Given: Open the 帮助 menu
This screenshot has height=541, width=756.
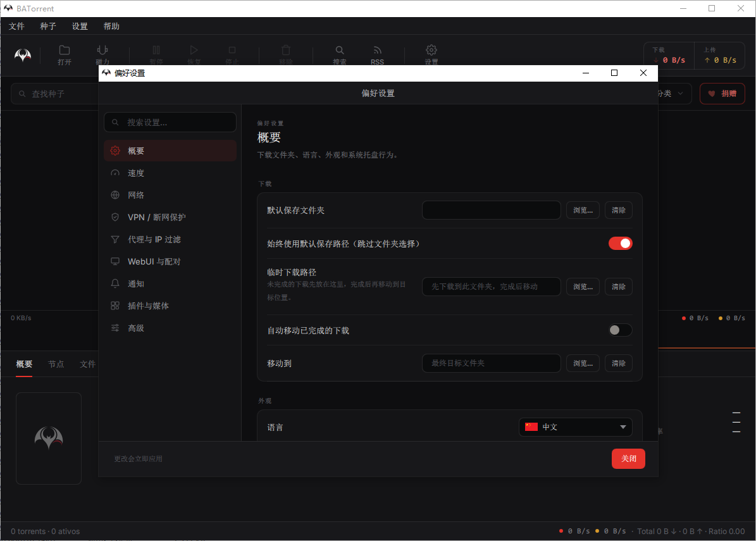Looking at the screenshot, I should 111,26.
